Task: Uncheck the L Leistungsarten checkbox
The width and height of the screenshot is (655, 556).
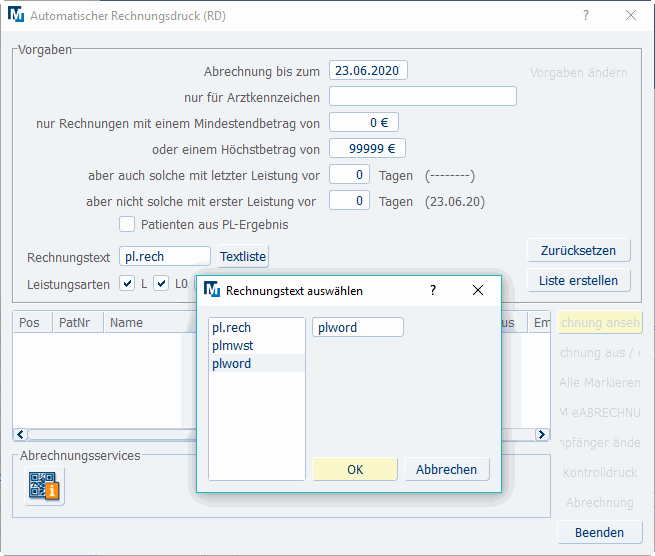Action: [x=127, y=283]
